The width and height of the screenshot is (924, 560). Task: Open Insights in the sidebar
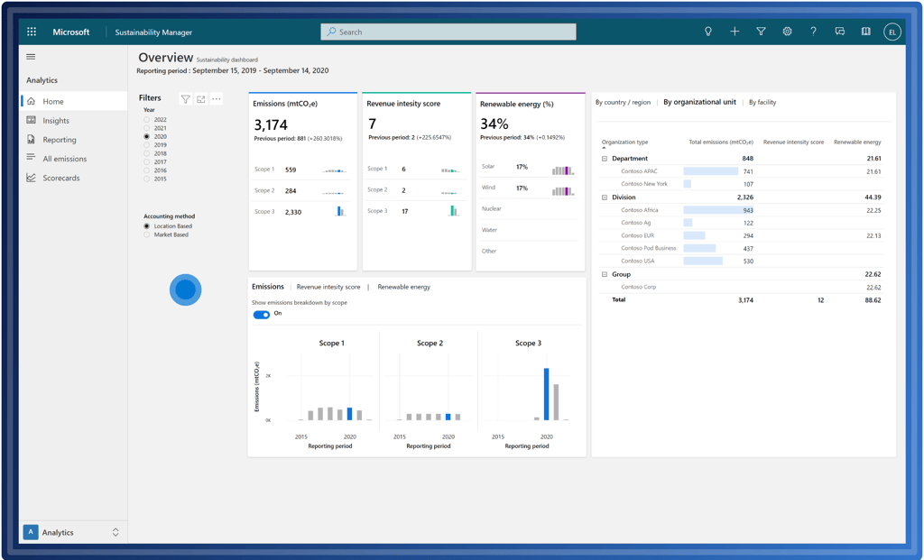click(x=56, y=120)
